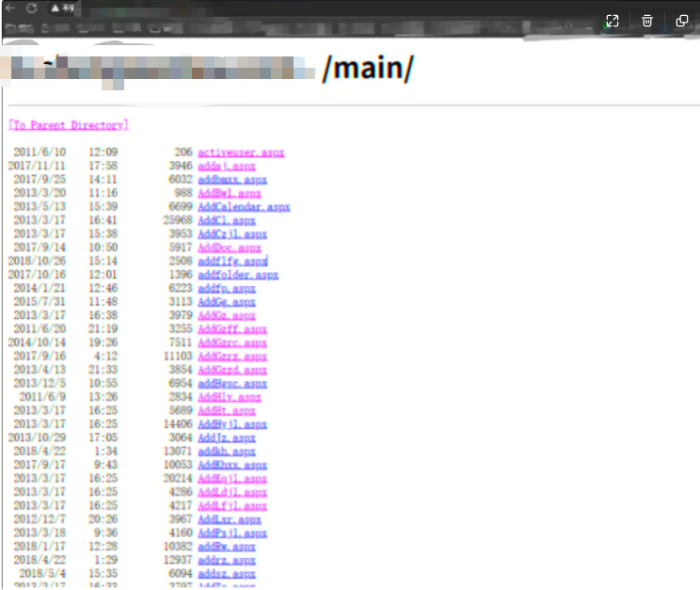Open addfolder.aspx file link
Image resolution: width=700 pixels, height=590 pixels.
click(238, 275)
